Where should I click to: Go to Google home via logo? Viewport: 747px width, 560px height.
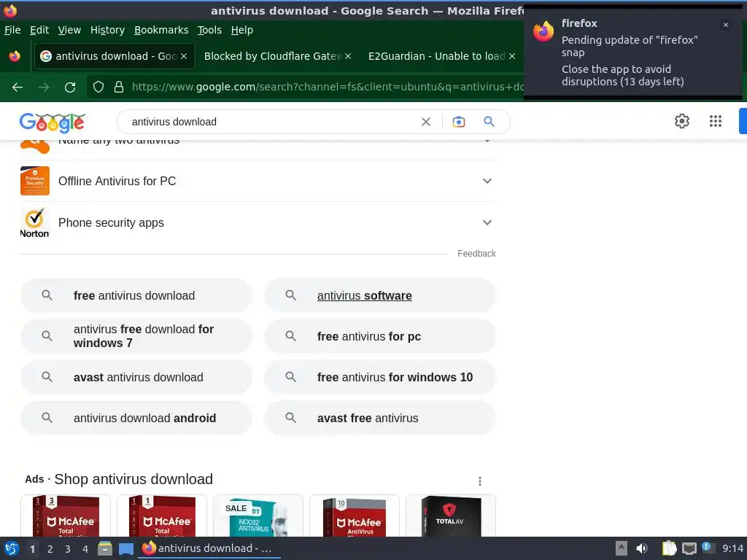[x=53, y=122]
